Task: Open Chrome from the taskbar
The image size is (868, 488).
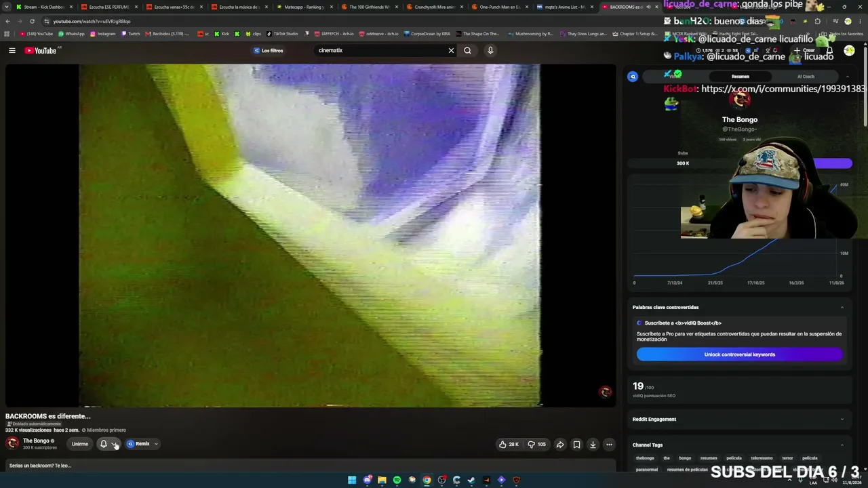Action: 427,480
